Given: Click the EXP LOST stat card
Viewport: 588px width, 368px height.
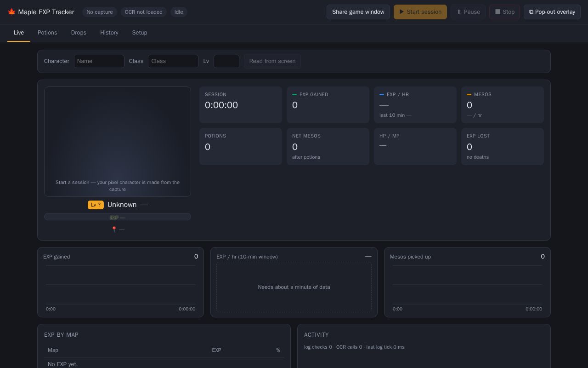Looking at the screenshot, I should point(503,146).
